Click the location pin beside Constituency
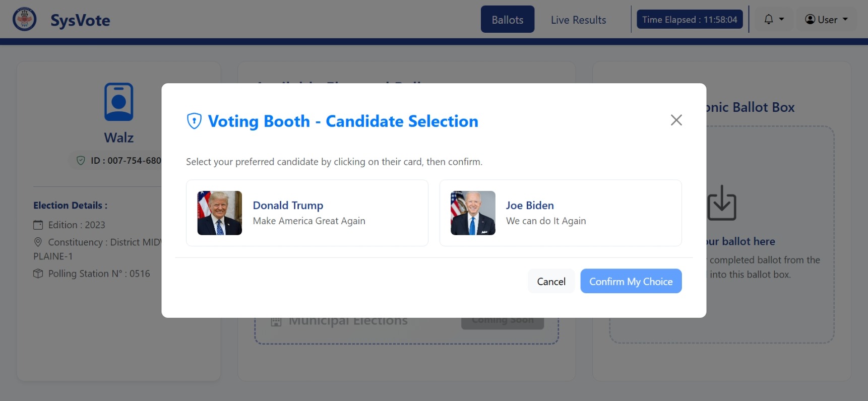 (38, 242)
